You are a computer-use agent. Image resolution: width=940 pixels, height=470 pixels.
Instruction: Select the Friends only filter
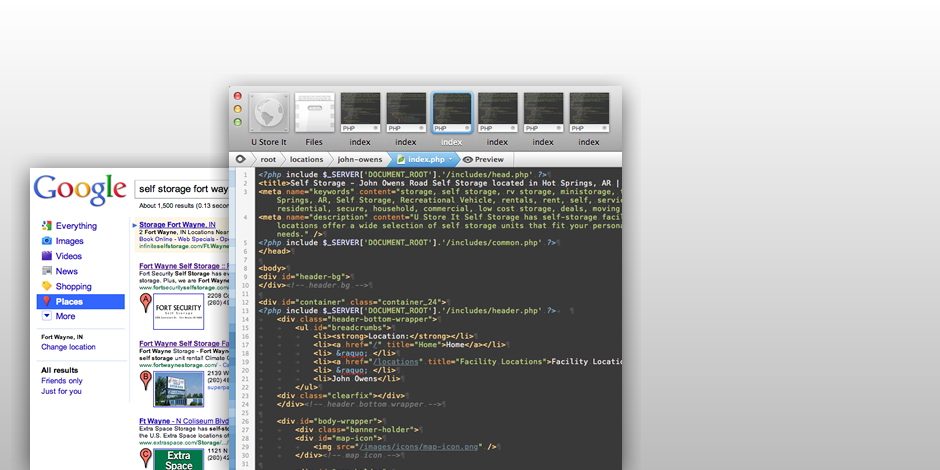[62, 381]
